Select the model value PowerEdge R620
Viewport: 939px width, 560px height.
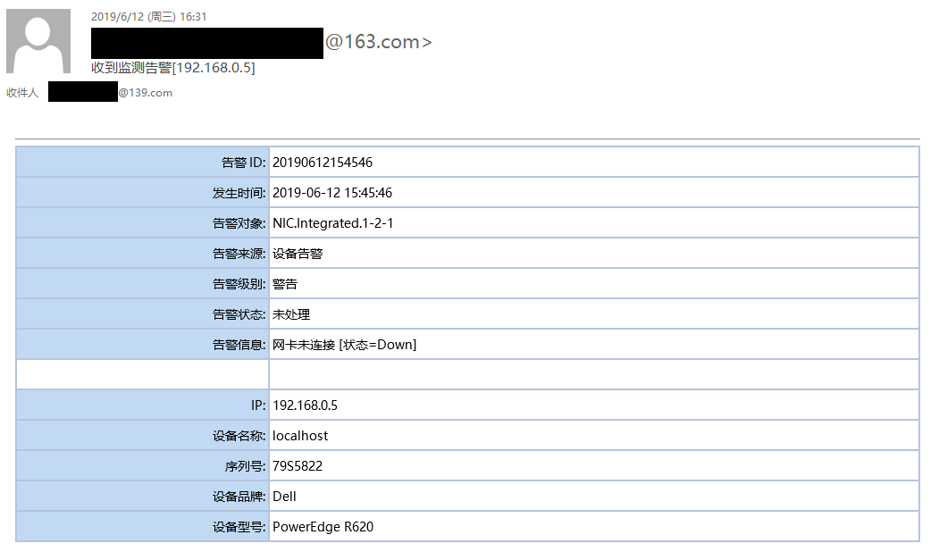pos(323,526)
